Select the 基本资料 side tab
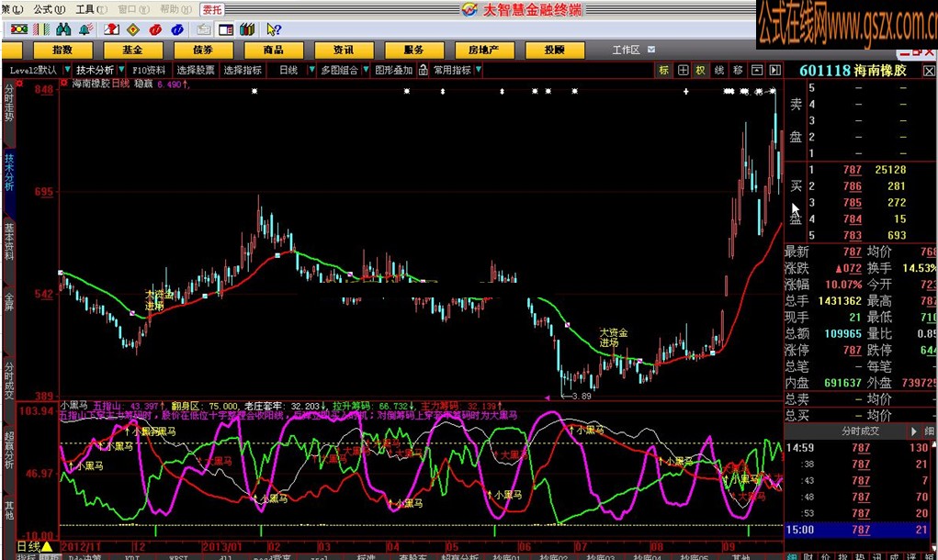Viewport: 938px width, 560px height. pyautogui.click(x=8, y=241)
